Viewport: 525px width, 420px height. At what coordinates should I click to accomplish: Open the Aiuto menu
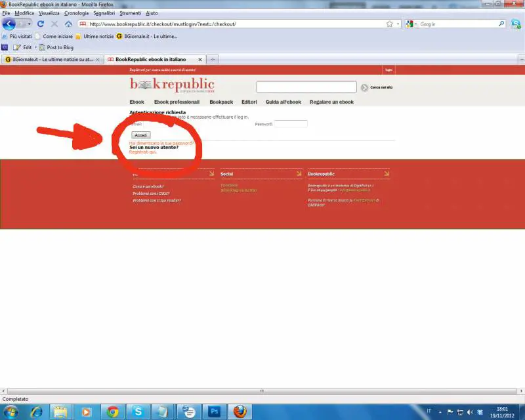click(152, 13)
